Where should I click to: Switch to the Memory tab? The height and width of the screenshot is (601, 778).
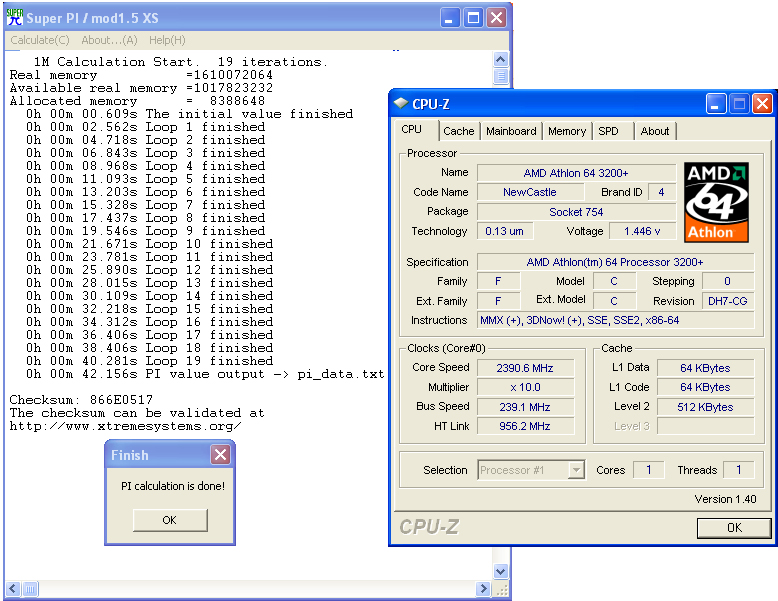coord(567,131)
